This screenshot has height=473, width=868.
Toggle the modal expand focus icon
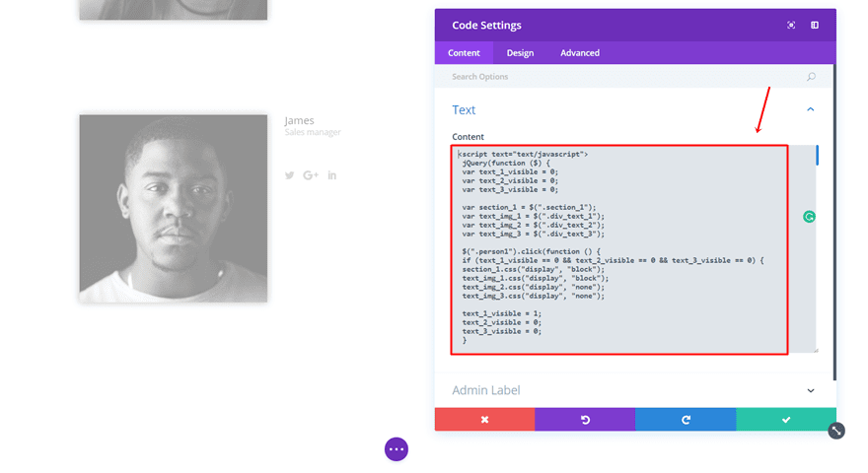791,25
